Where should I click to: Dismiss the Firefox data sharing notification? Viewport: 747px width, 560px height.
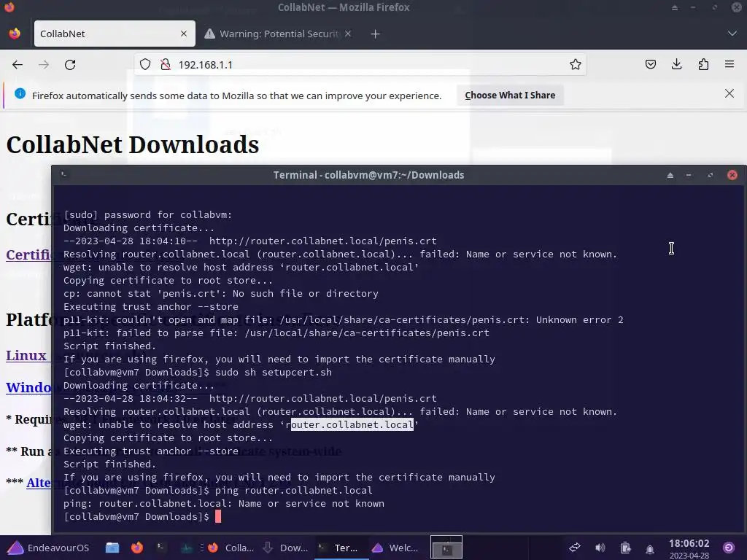click(729, 93)
